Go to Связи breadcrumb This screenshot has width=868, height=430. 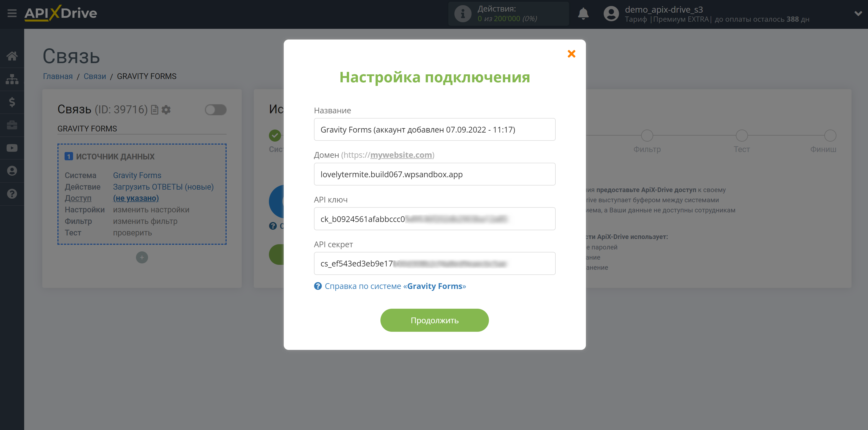tap(95, 77)
